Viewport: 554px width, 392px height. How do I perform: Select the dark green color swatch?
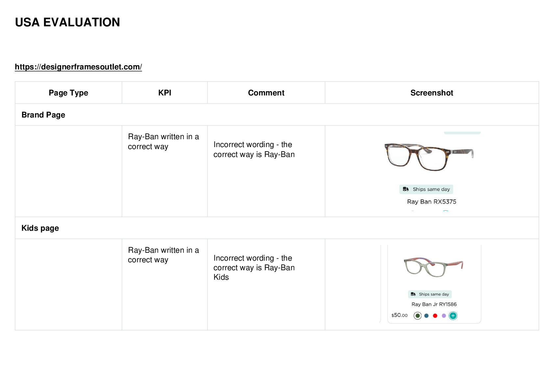pyautogui.click(x=417, y=316)
